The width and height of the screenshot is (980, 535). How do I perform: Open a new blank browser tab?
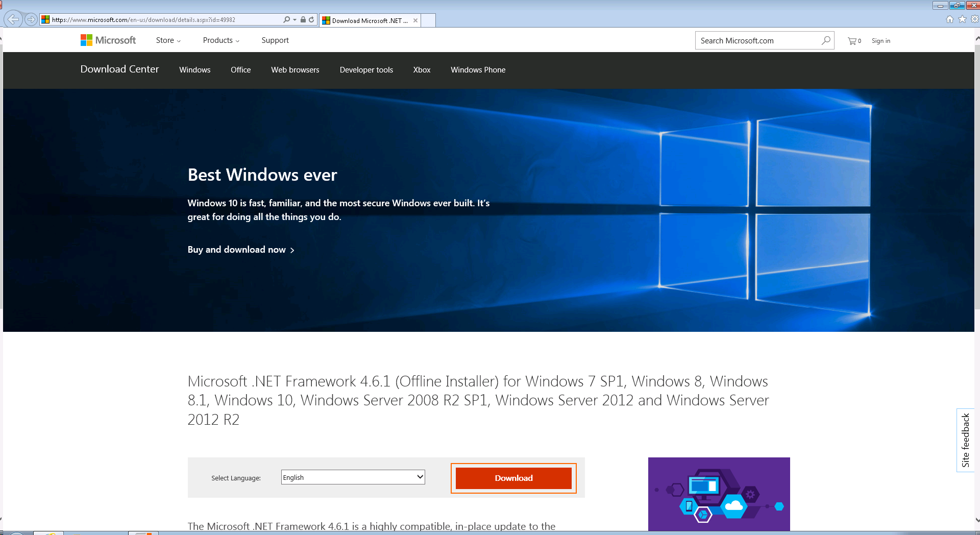428,20
